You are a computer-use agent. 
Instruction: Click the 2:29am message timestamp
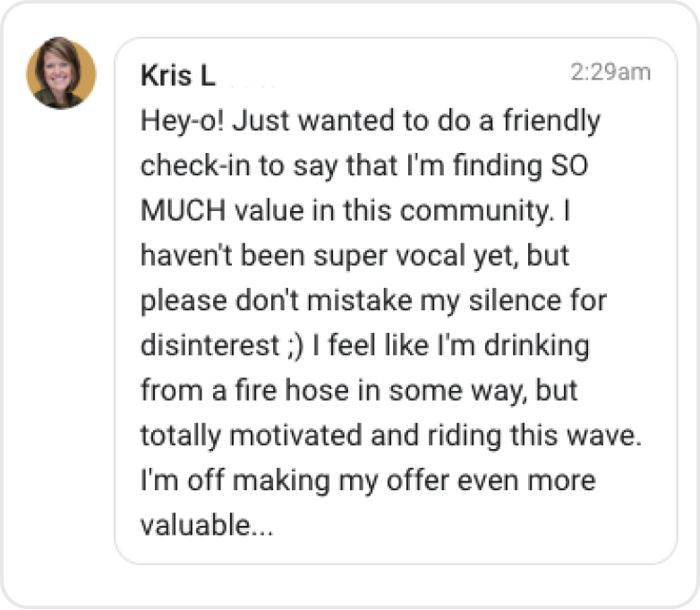(610, 72)
